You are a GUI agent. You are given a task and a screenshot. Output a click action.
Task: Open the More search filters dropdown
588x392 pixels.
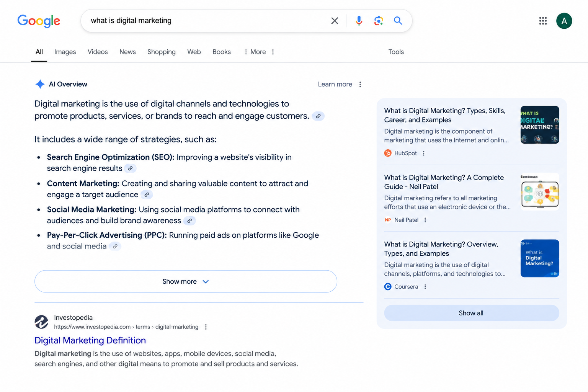(x=255, y=52)
